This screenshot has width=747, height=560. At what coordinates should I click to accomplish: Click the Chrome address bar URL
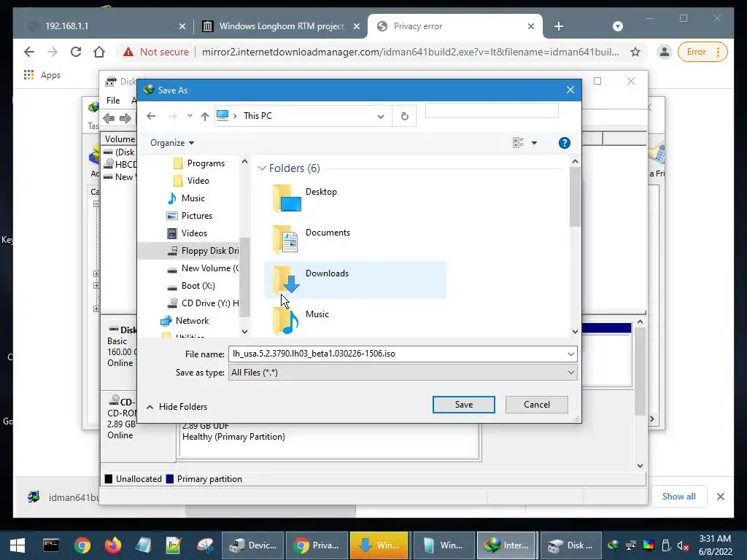coord(410,52)
